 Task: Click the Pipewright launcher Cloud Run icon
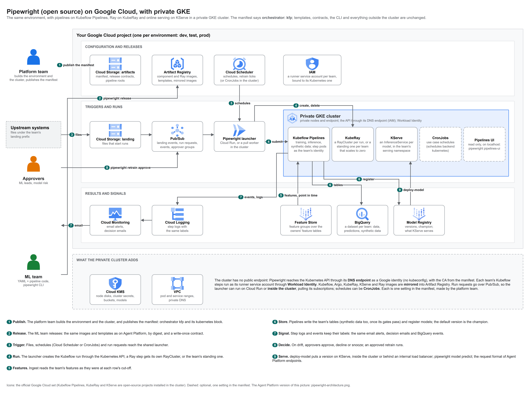click(239, 130)
